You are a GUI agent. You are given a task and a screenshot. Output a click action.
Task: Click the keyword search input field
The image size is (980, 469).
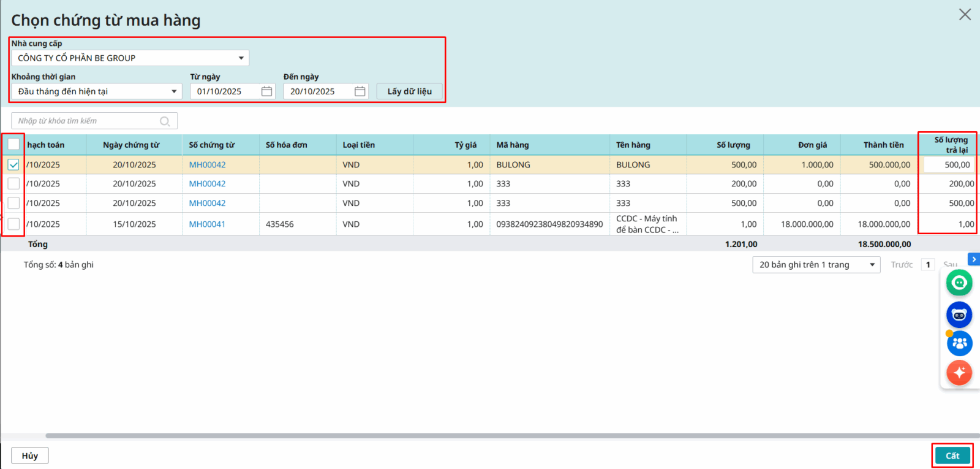pyautogui.click(x=86, y=121)
